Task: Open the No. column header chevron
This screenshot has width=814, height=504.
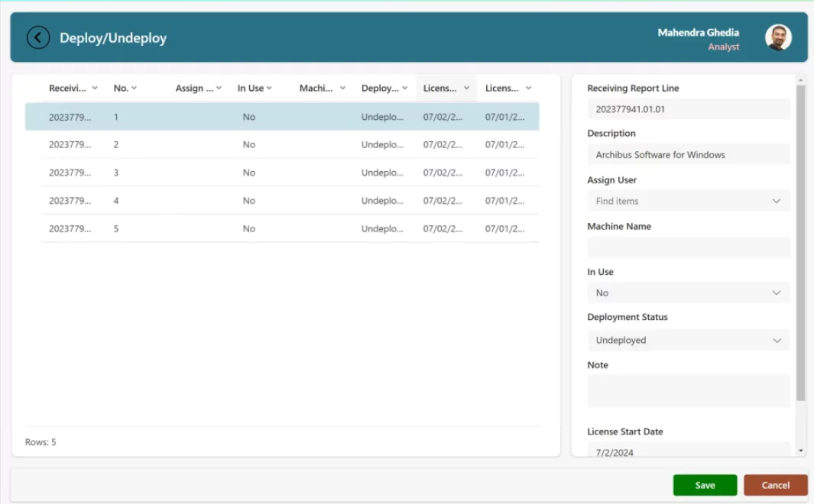Action: click(135, 87)
